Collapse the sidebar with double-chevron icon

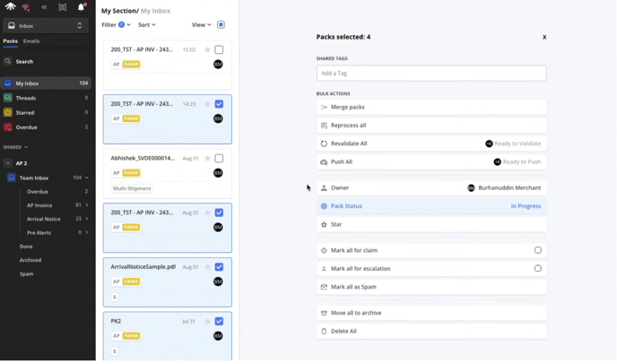pos(44,7)
